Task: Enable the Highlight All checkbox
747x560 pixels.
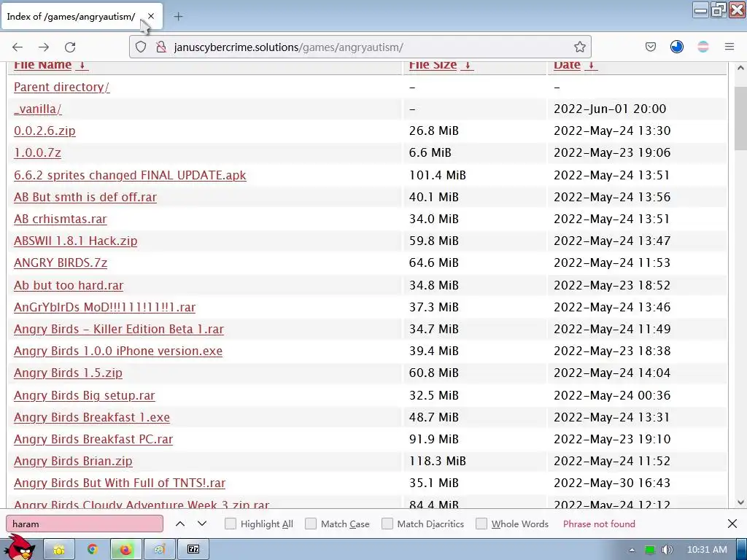Action: click(x=230, y=524)
